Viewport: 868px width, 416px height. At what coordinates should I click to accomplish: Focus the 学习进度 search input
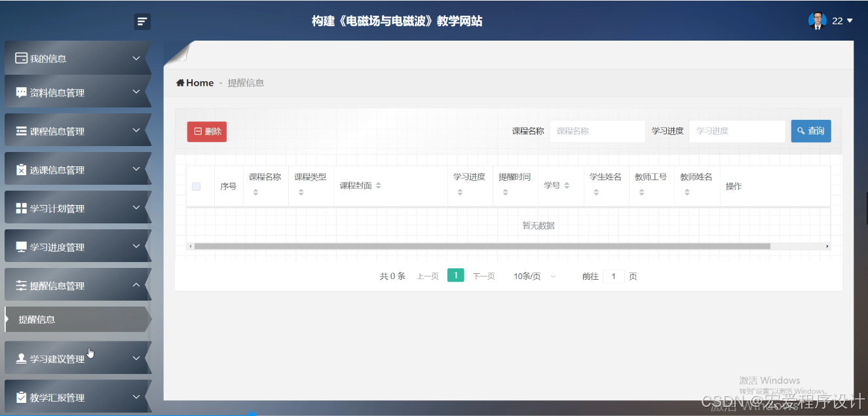(x=737, y=131)
